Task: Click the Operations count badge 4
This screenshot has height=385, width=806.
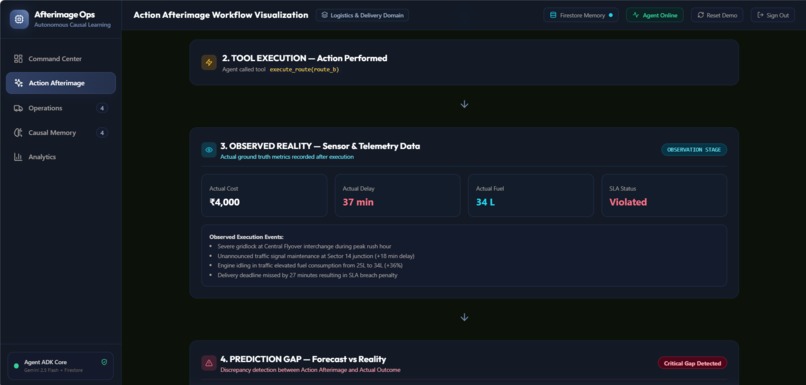Action: click(x=102, y=108)
